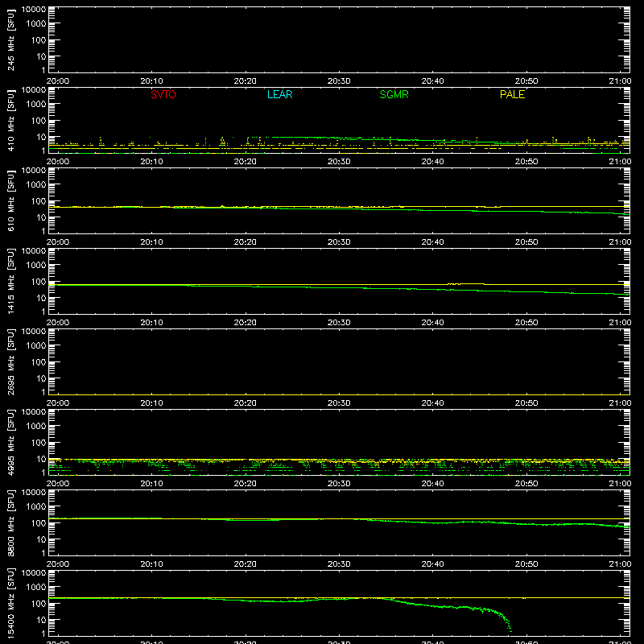Select the 410 MHz [SFU] axis title
The height and width of the screenshot is (644, 644).
click(10, 120)
